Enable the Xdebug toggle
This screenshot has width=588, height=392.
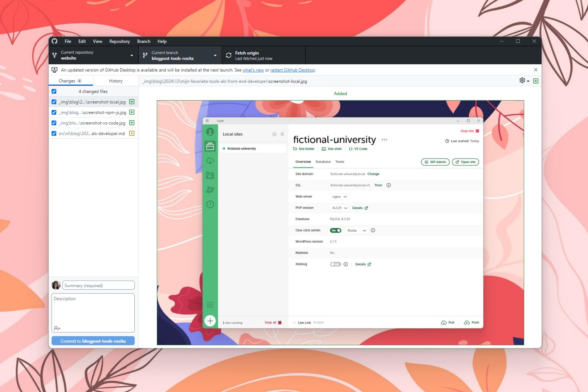(335, 264)
